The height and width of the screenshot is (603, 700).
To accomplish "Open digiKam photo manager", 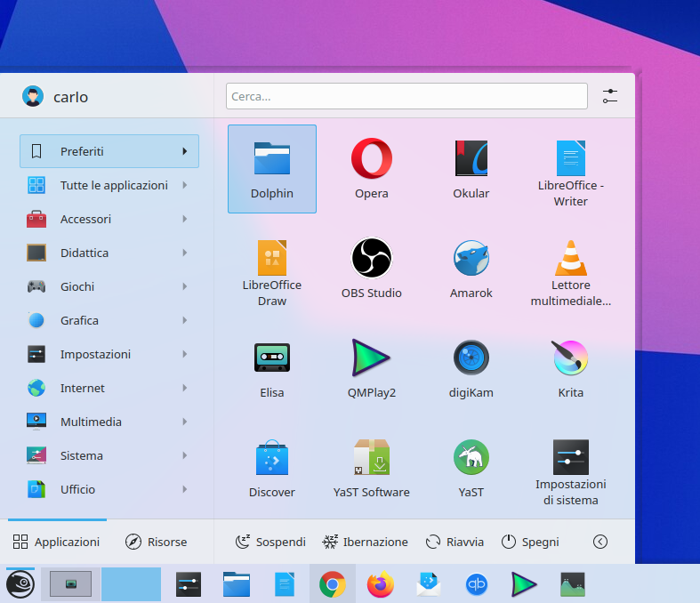I will [471, 369].
